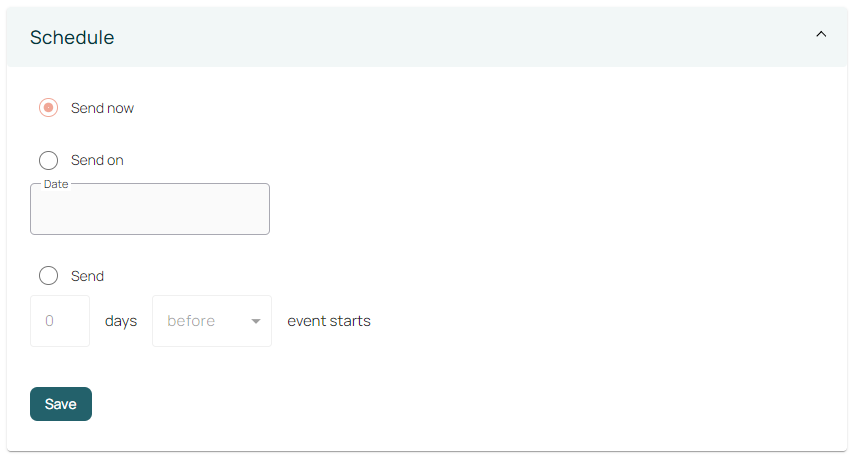The width and height of the screenshot is (856, 459).
Task: Click the "Send" label beside the third radio
Action: pyautogui.click(x=87, y=276)
